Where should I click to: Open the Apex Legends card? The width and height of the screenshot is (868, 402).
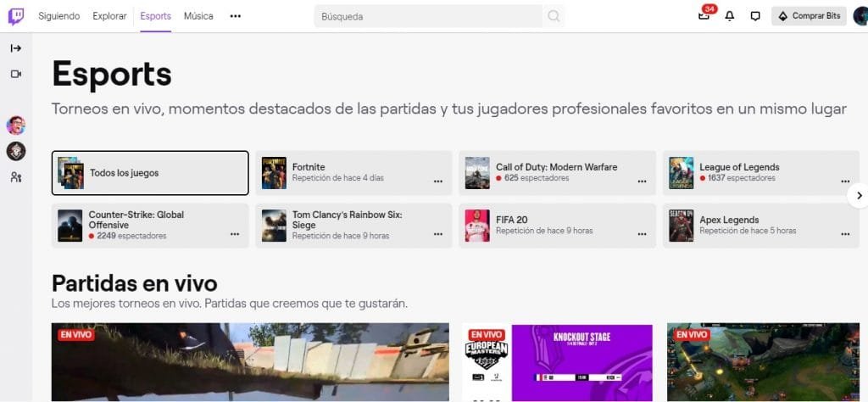[761, 226]
